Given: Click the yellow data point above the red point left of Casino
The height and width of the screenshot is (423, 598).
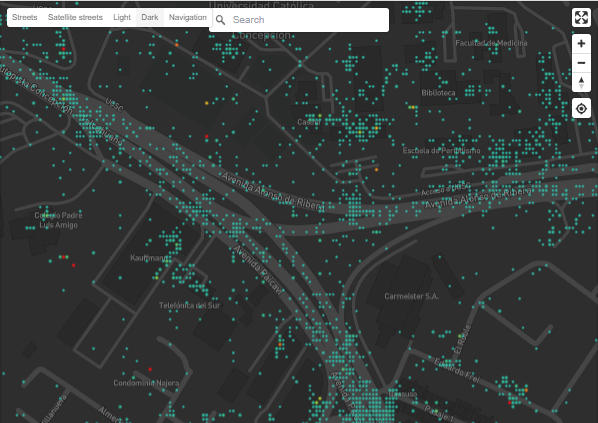Looking at the screenshot, I should coord(207,103).
